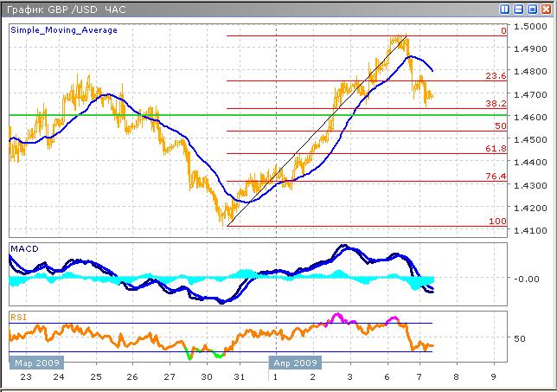Click the pause-style button in the title bar
Viewport: 557px width, 392px height.
coord(504,9)
